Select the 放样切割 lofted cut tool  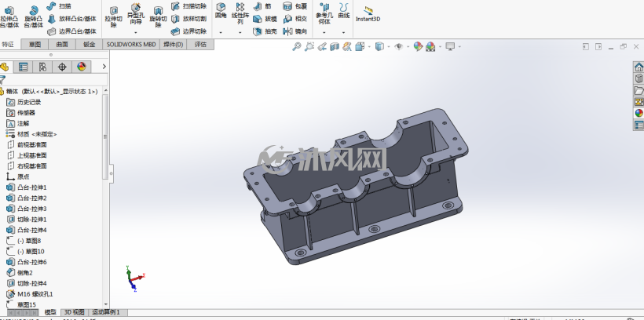[189, 19]
